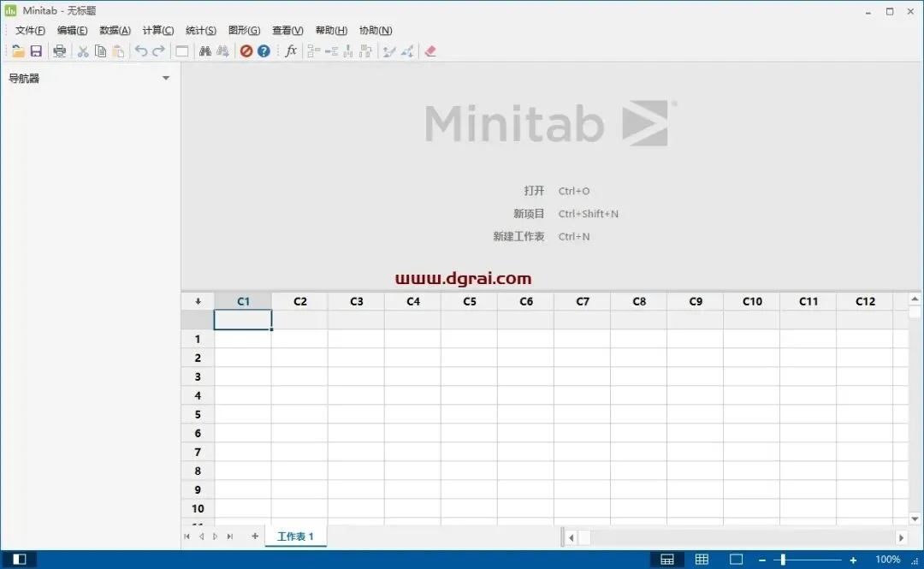924x569 pixels.
Task: Click the 新项目 shortcut link
Action: pyautogui.click(x=529, y=213)
